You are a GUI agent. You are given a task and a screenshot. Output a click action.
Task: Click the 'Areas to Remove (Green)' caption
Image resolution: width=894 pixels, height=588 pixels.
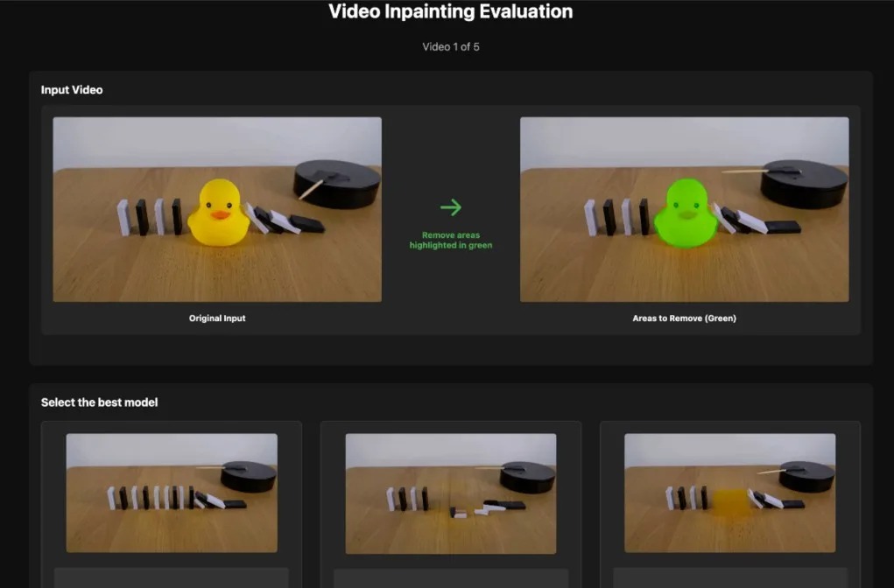pyautogui.click(x=684, y=318)
